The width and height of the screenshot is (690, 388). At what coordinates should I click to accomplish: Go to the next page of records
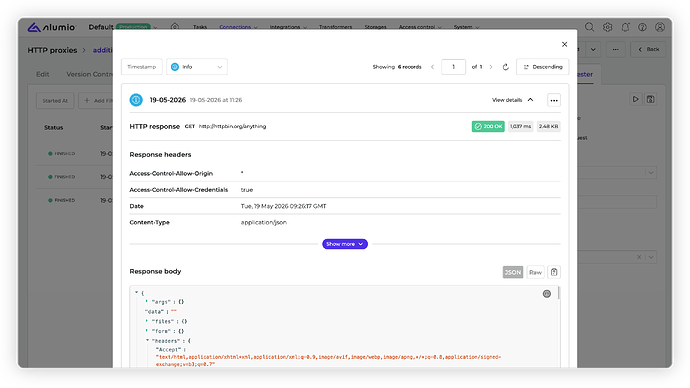pyautogui.click(x=491, y=67)
